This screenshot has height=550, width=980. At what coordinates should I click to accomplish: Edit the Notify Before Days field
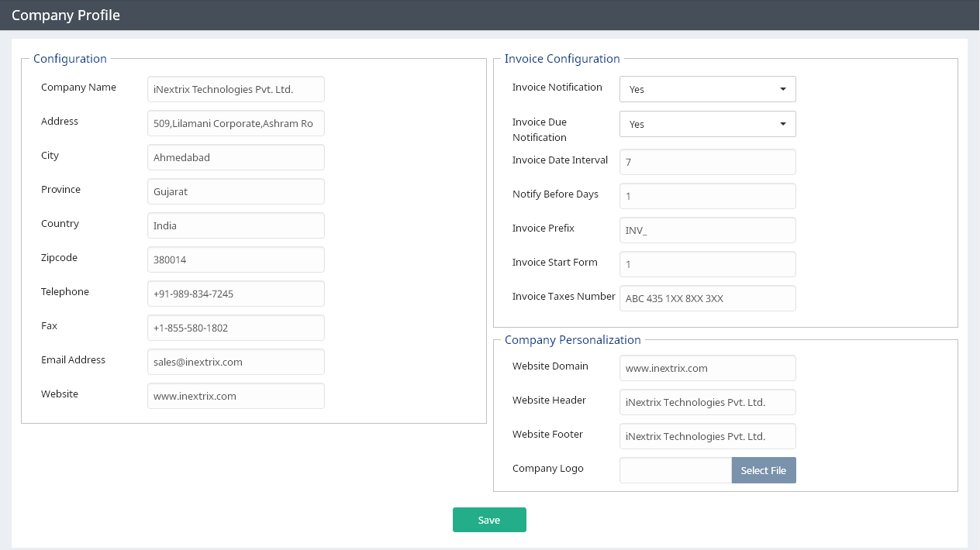tap(707, 196)
